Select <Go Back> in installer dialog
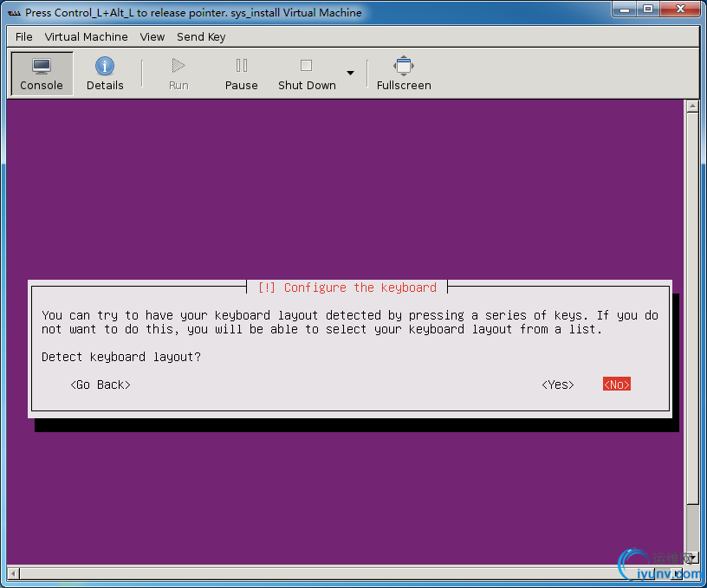Screen dimensions: 707x588 (101, 384)
